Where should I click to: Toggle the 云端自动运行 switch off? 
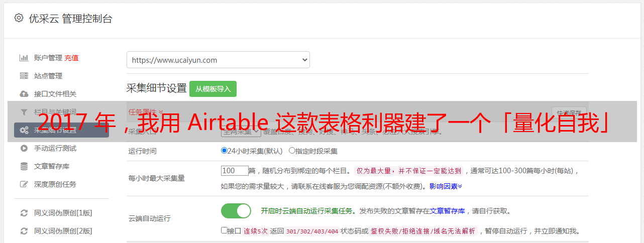(x=236, y=211)
